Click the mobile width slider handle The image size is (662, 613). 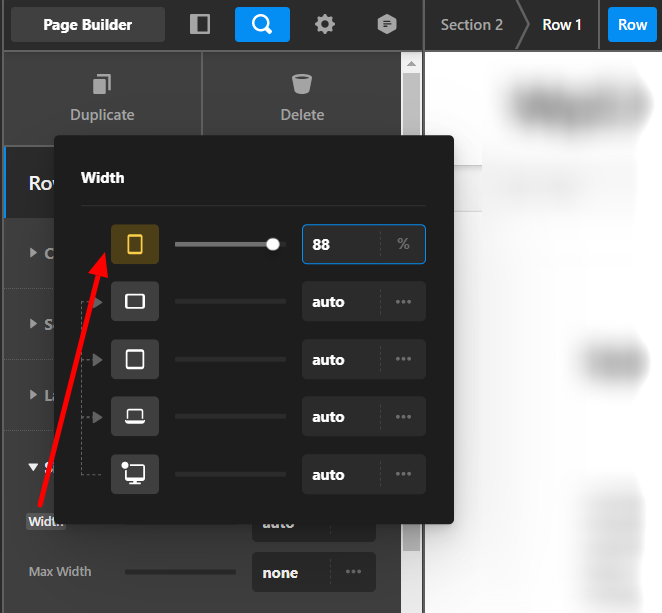pyautogui.click(x=273, y=244)
